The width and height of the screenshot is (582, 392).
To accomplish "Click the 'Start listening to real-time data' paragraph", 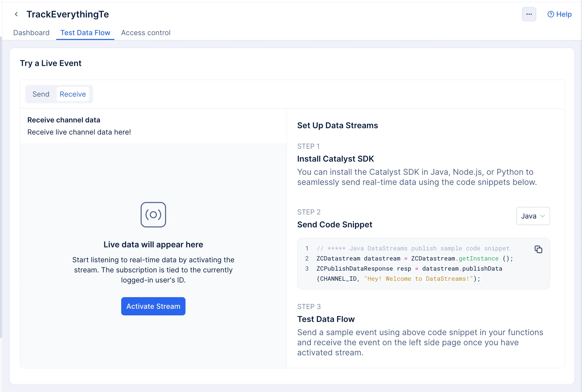I will (x=153, y=270).
